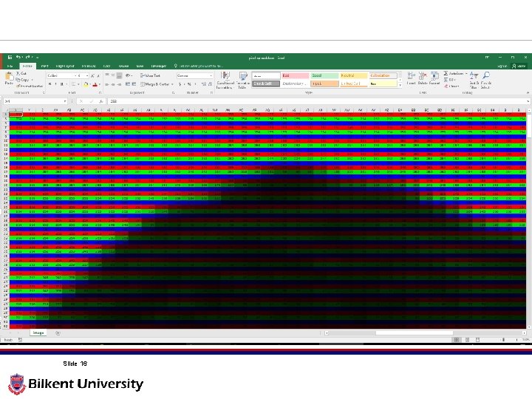Toggle Italic formatting

pyautogui.click(x=55, y=84)
